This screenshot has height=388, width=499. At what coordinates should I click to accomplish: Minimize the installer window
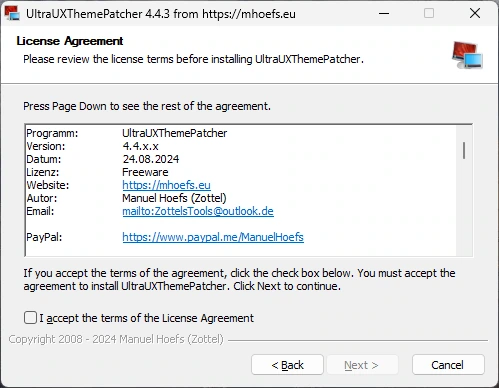384,14
